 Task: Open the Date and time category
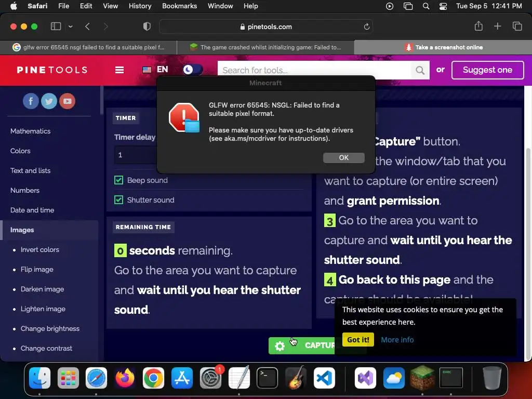click(32, 210)
